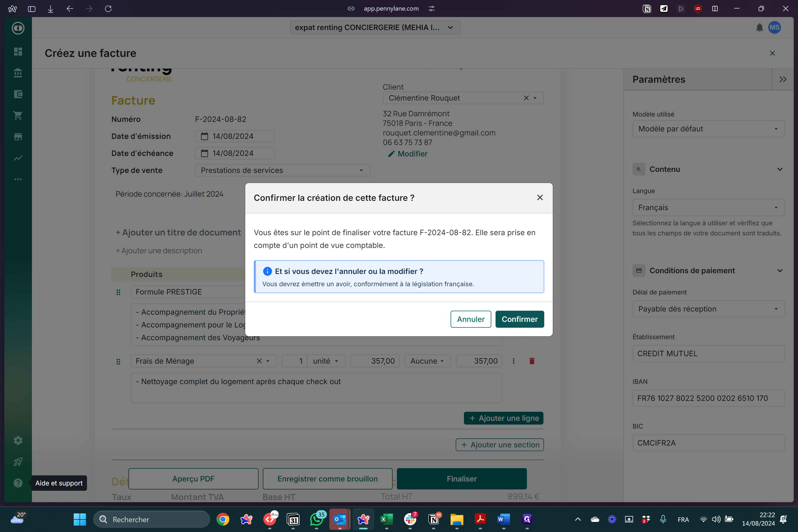Click Modifier link under client address
The height and width of the screenshot is (532, 798).
pyautogui.click(x=408, y=154)
